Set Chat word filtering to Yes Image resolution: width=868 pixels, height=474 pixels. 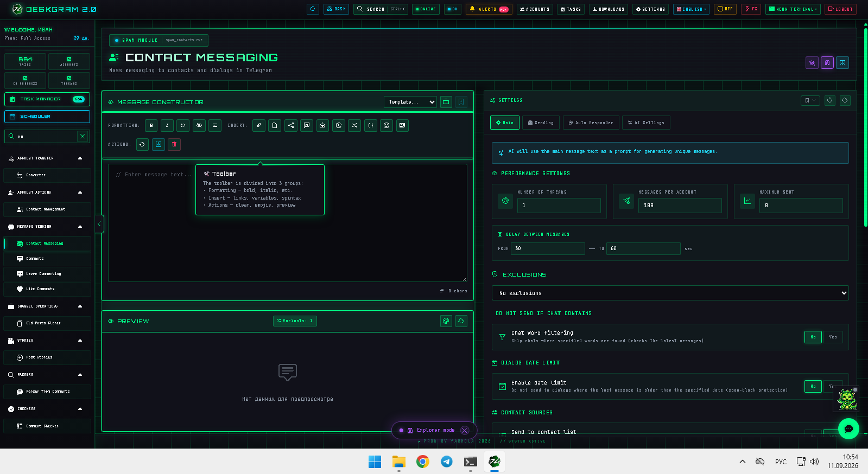(x=833, y=337)
